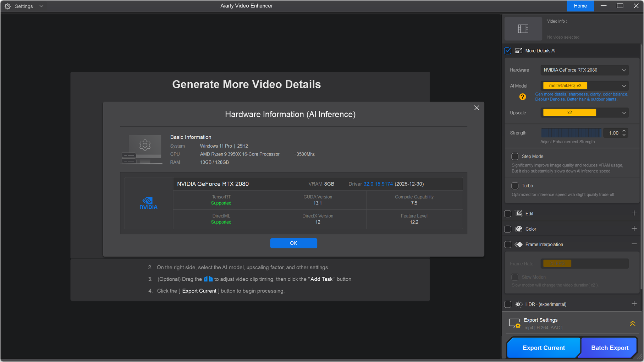
Task: Click the Strength slider bar
Action: (x=571, y=133)
